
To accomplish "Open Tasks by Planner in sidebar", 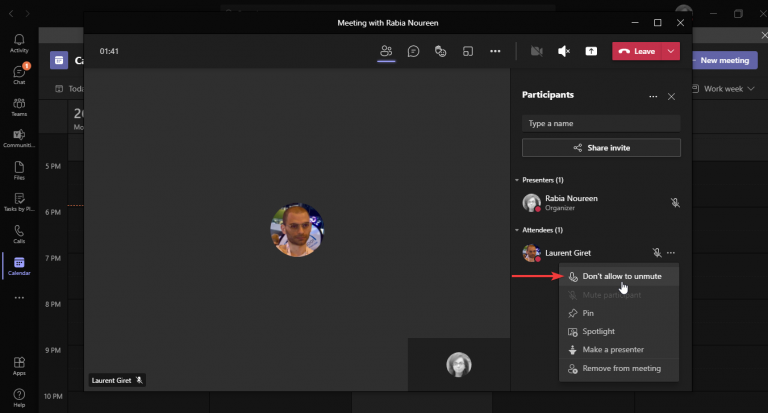I will coord(19,202).
